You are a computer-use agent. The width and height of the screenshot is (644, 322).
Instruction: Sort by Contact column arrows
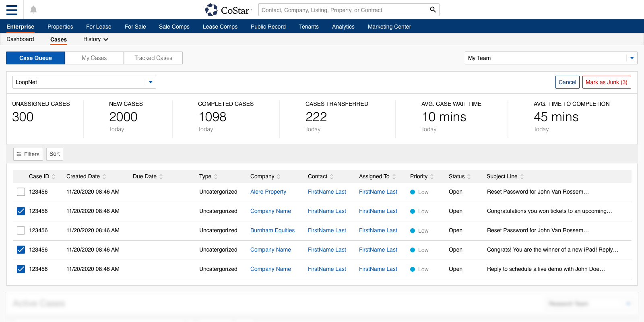click(332, 176)
